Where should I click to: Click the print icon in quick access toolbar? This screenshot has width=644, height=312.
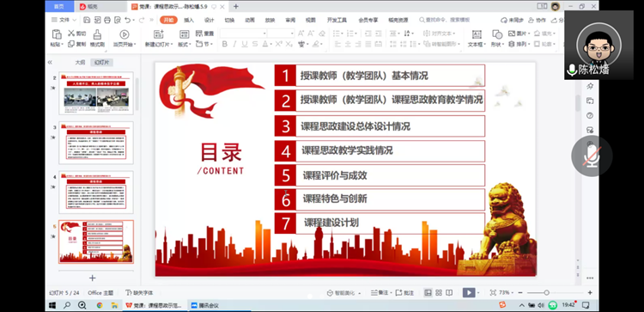point(107,20)
